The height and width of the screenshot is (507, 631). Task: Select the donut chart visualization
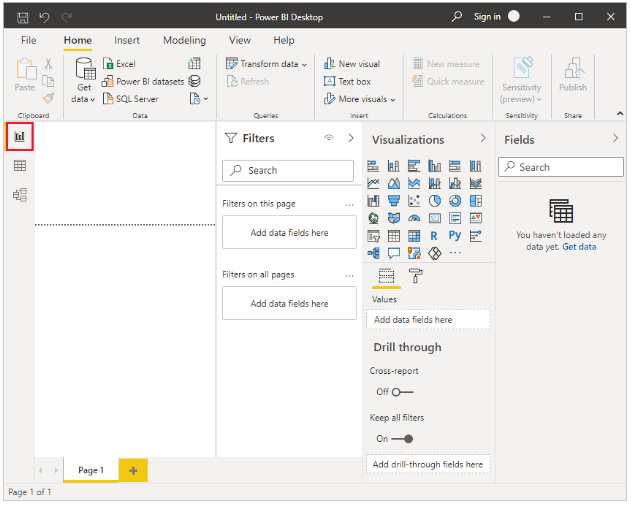pyautogui.click(x=455, y=201)
